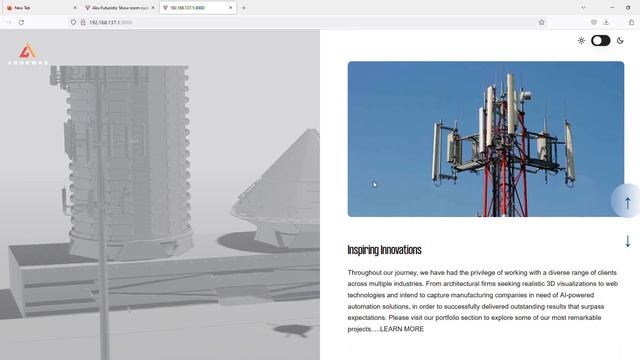Open the list all tabs dropdown
The width and height of the screenshot is (640, 360).
[583, 8]
